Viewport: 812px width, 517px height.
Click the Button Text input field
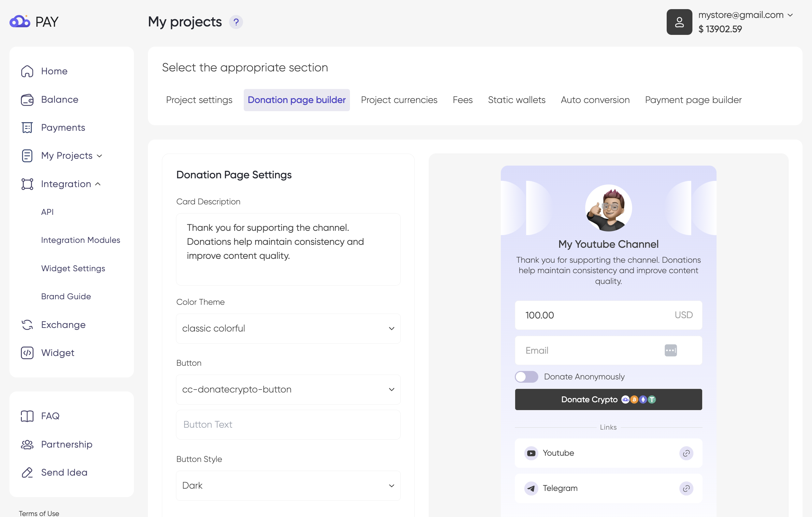[288, 425]
